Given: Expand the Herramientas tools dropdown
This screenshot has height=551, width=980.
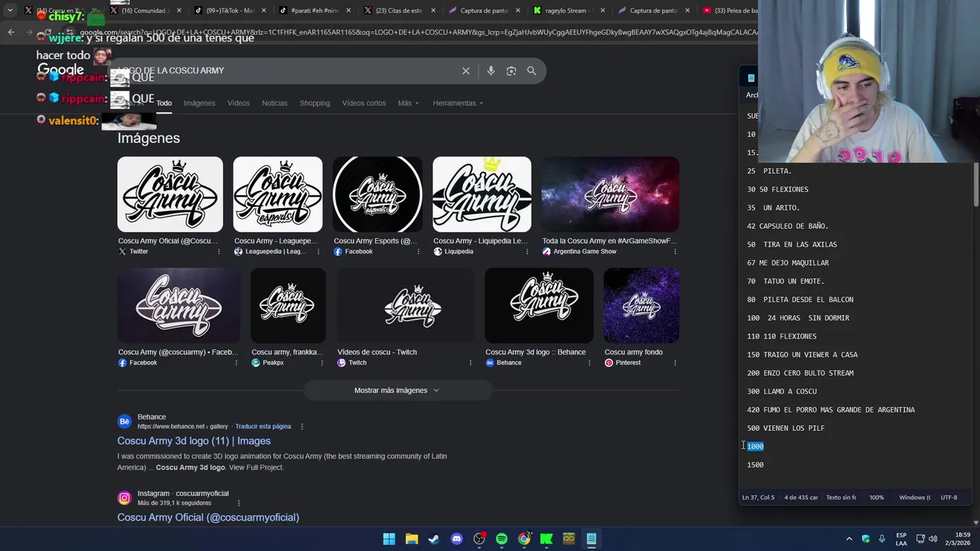Looking at the screenshot, I should point(458,103).
